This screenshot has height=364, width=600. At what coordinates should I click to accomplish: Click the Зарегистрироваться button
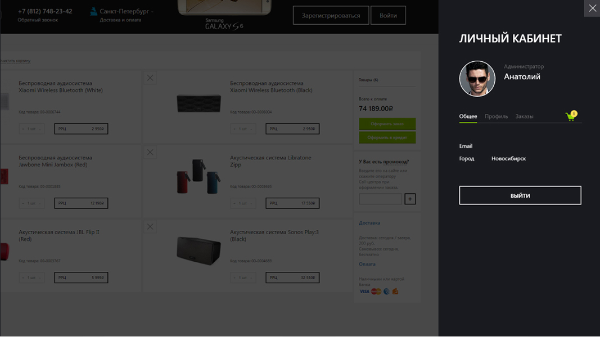(331, 15)
